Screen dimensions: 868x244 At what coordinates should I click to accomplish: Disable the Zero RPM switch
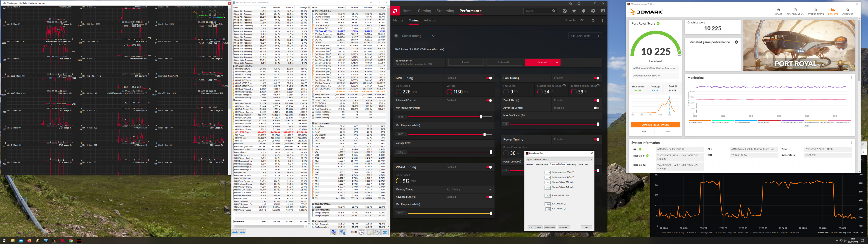coord(597,101)
